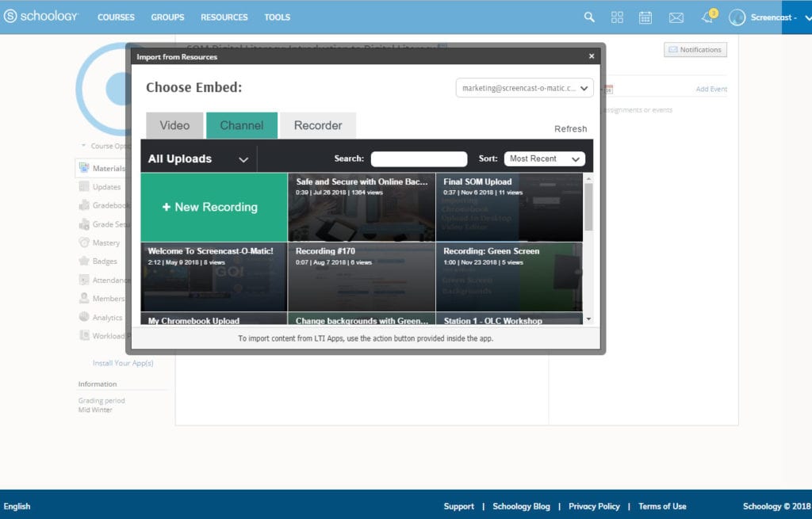Open the Privacy Policy footer link
This screenshot has width=812, height=519.
pyautogui.click(x=594, y=506)
